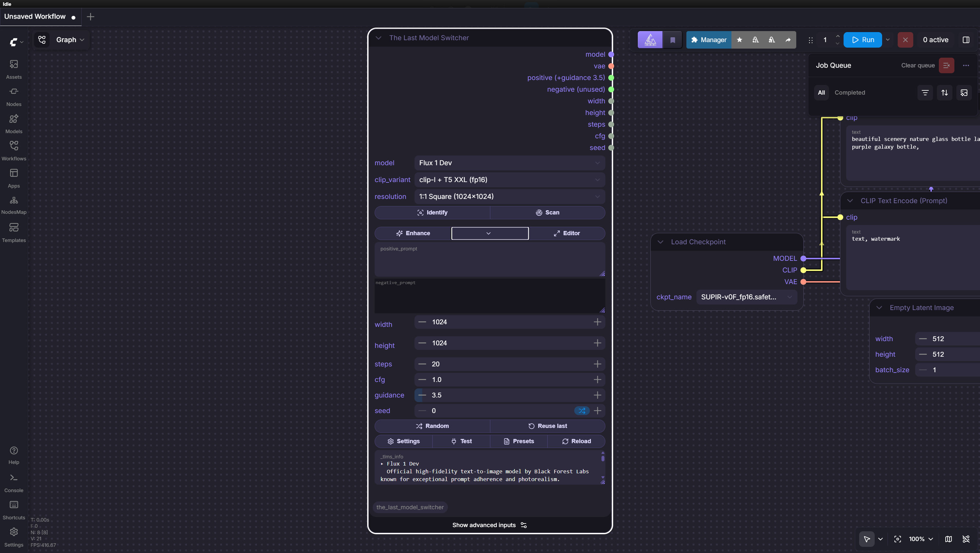The width and height of the screenshot is (980, 553).
Task: Open the ckpt_name checkpoint dropdown
Action: [x=746, y=297]
